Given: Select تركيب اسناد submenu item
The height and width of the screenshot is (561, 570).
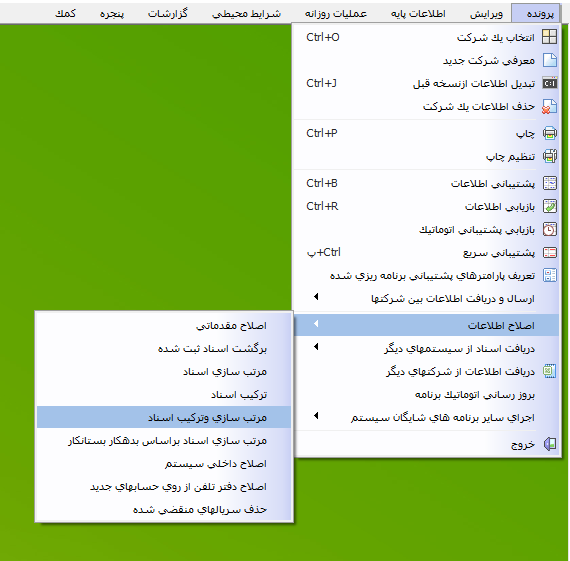Looking at the screenshot, I should pos(164,394).
